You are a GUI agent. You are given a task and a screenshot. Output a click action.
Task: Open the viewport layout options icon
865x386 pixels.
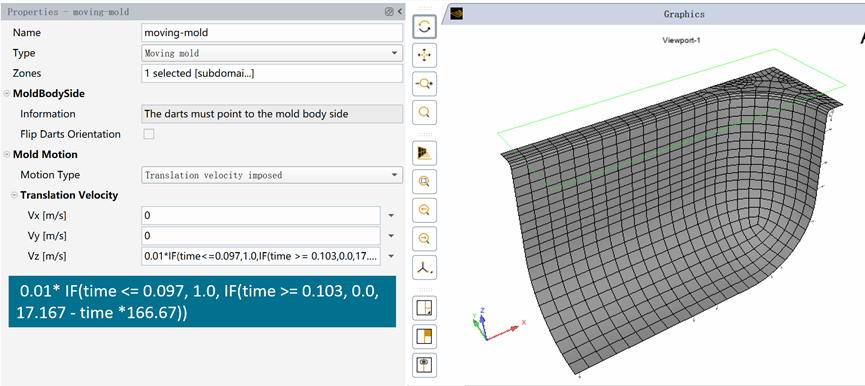424,308
